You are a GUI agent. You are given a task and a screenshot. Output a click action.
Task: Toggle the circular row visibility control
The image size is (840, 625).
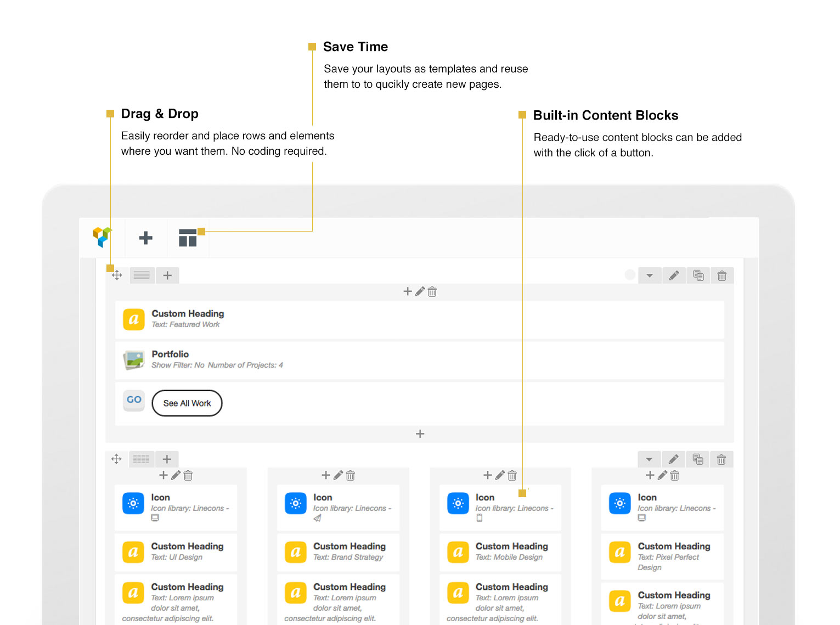coord(630,275)
